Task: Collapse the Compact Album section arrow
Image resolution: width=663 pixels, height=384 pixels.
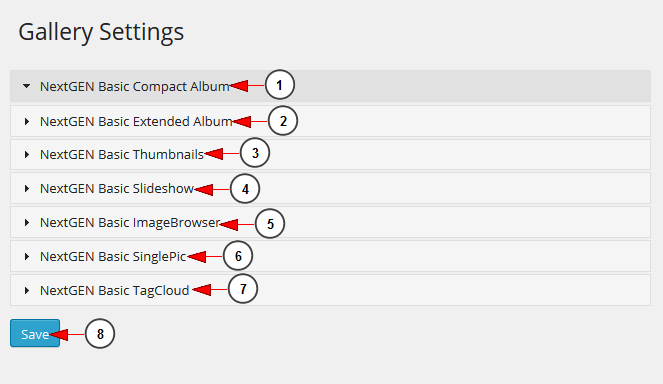Action: (27, 86)
